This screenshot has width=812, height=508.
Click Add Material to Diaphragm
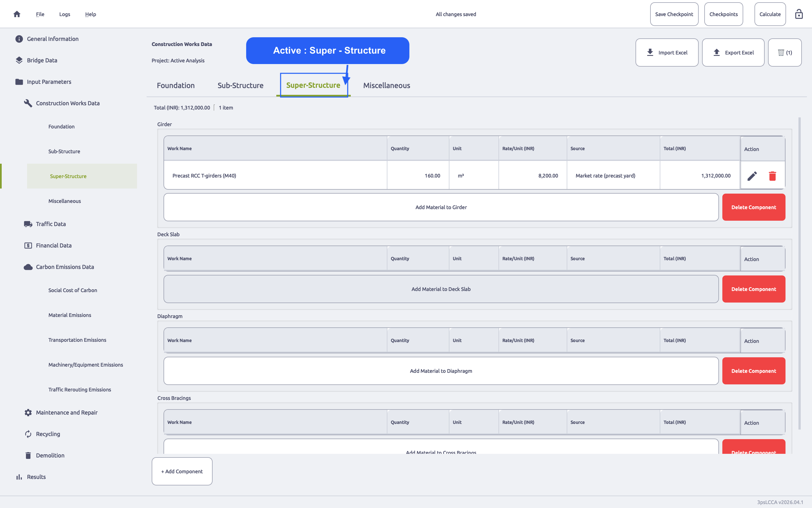coord(441,371)
